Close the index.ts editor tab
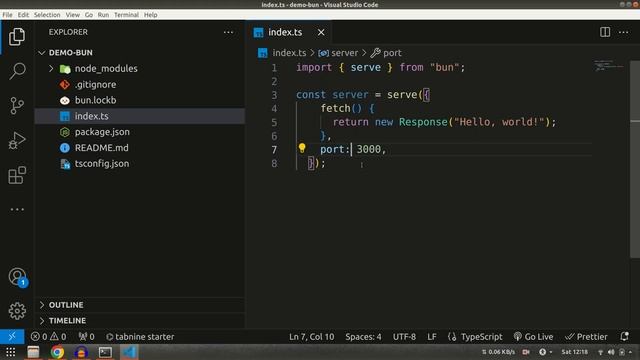Viewport: 640px width, 360px height. pos(321,32)
